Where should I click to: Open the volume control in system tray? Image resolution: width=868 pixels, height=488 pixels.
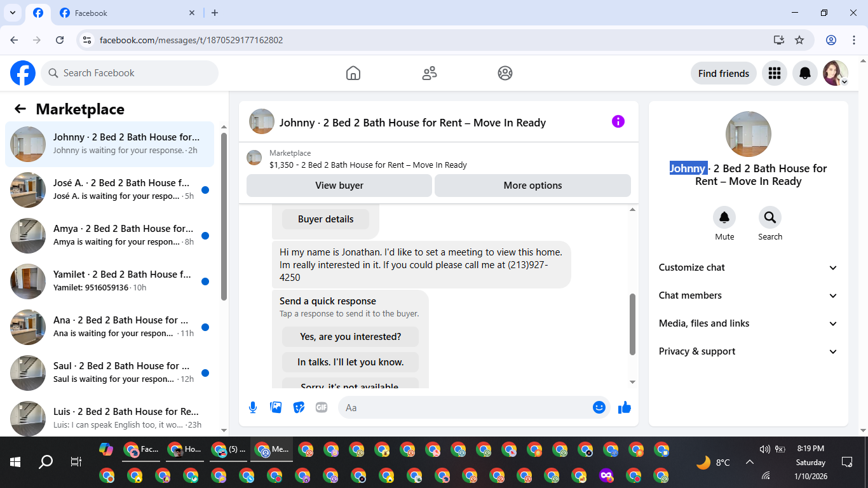tap(764, 449)
